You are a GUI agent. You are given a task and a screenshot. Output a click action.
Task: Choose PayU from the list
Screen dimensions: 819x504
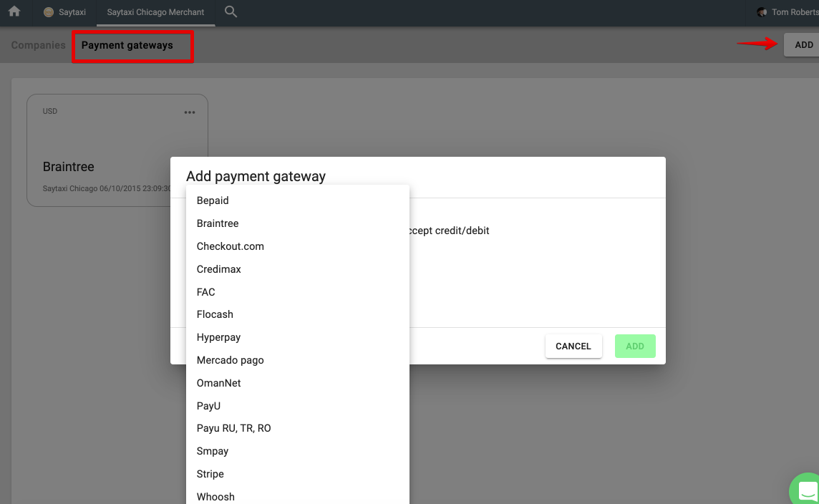[298, 406]
